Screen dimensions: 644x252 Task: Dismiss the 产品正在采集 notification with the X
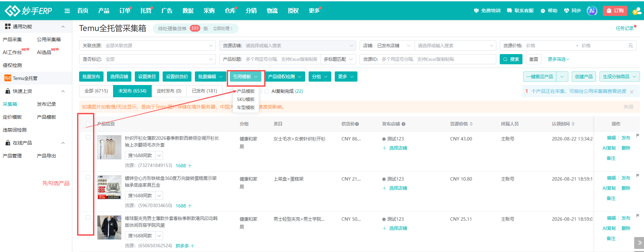coord(632,91)
